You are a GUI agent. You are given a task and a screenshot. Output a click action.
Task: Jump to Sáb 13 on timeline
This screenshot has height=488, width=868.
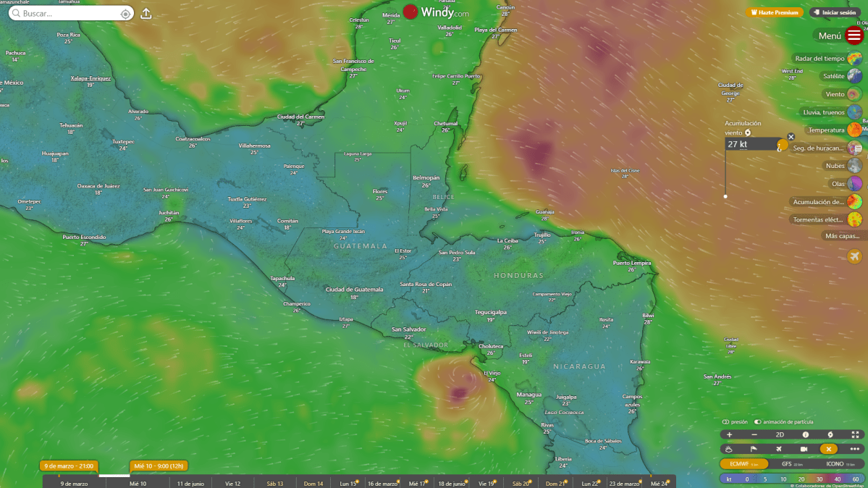pos(274,484)
